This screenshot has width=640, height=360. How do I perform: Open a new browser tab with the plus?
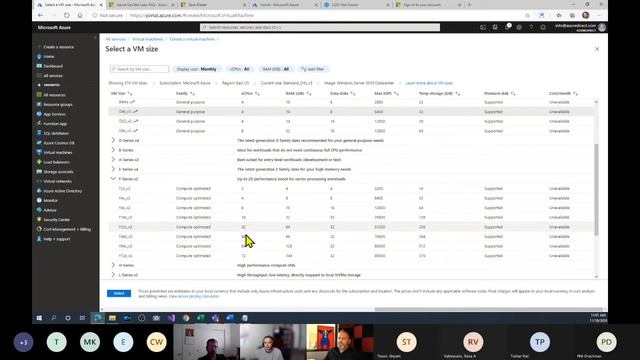[469, 5]
